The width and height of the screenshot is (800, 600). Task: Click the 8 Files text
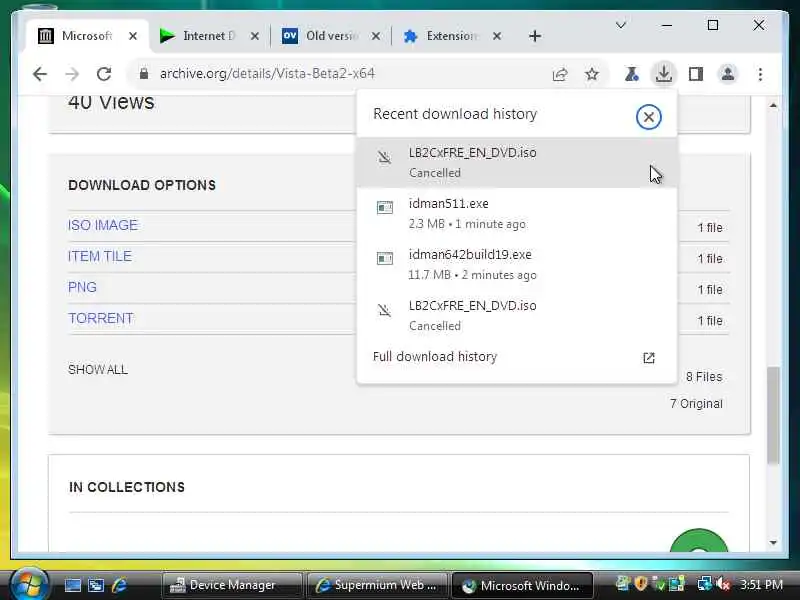click(704, 377)
